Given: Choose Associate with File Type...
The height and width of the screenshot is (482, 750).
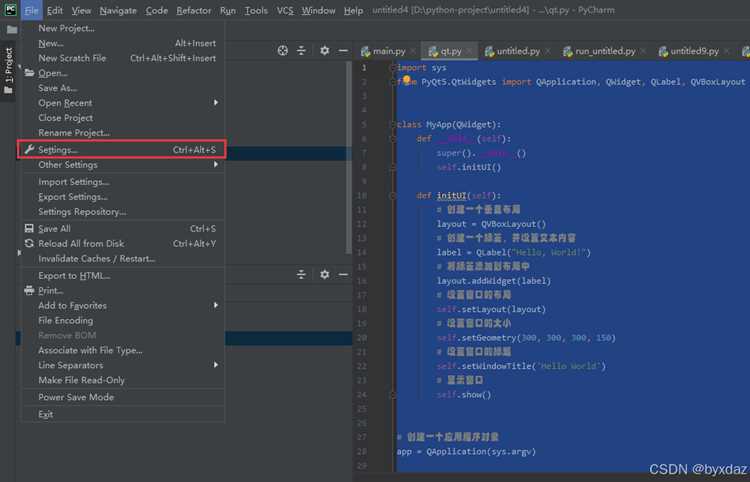Looking at the screenshot, I should point(123,350).
